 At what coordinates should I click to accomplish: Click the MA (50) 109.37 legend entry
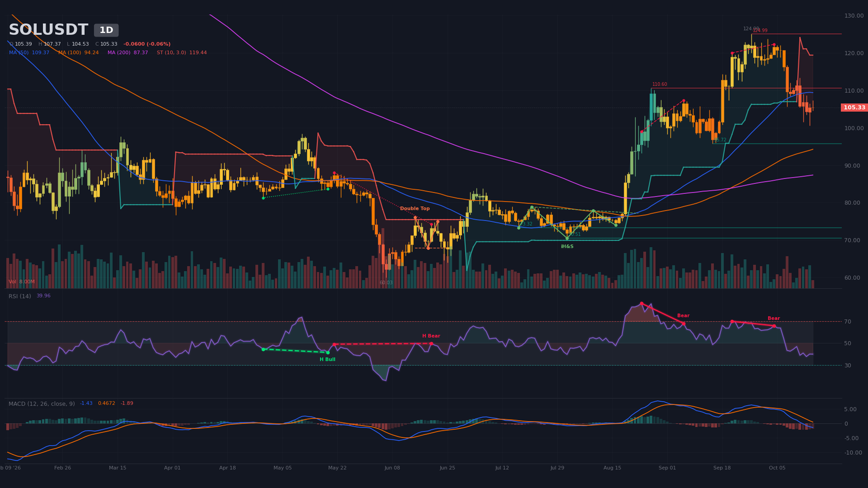(29, 53)
